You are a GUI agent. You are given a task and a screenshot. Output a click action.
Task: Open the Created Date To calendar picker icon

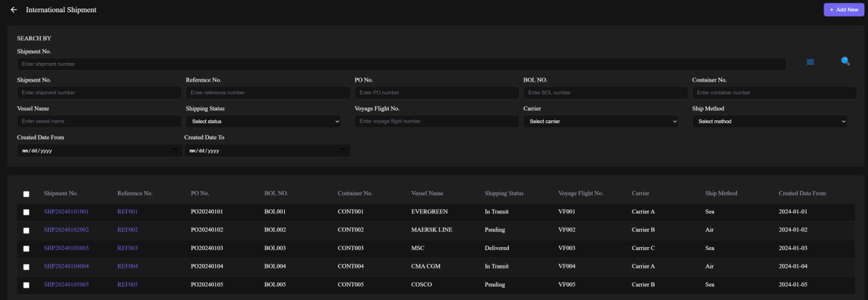(x=343, y=150)
